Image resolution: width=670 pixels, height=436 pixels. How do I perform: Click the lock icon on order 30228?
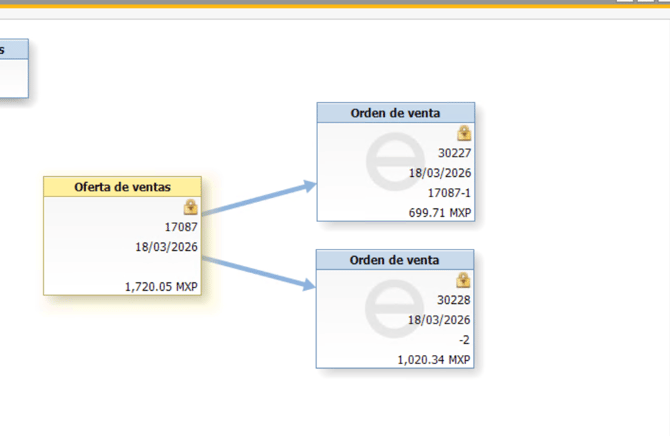tap(463, 280)
